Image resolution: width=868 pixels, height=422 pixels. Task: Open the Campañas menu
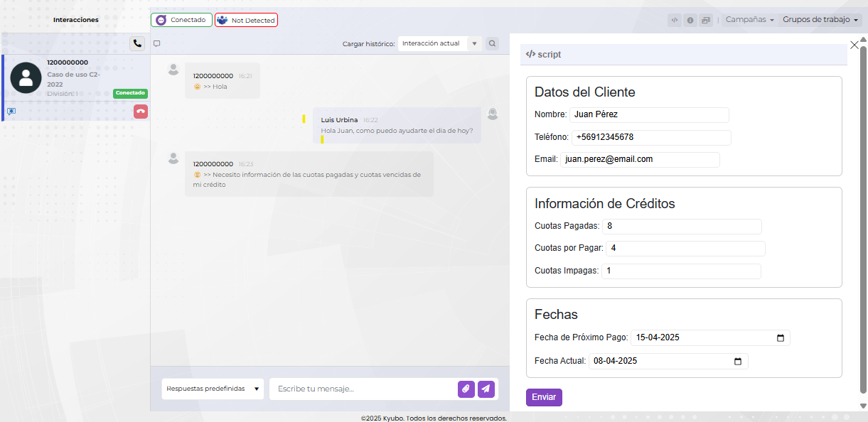749,20
